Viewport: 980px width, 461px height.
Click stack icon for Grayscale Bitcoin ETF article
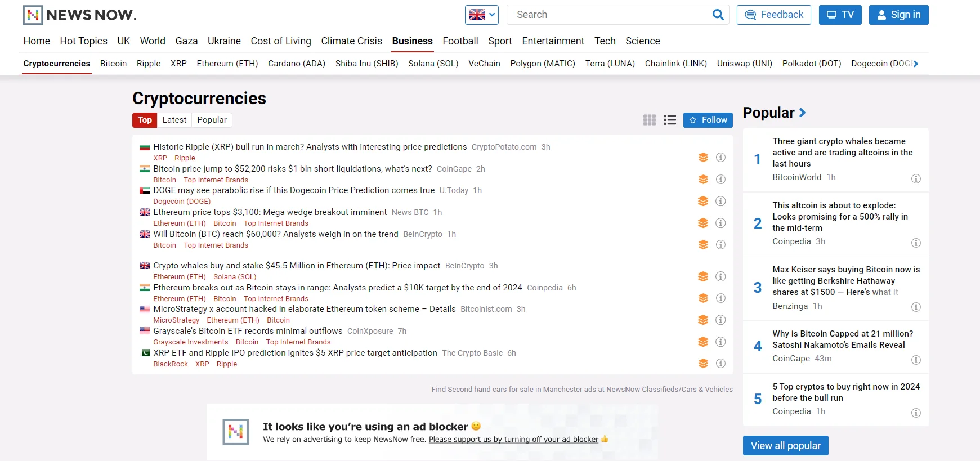[703, 342]
